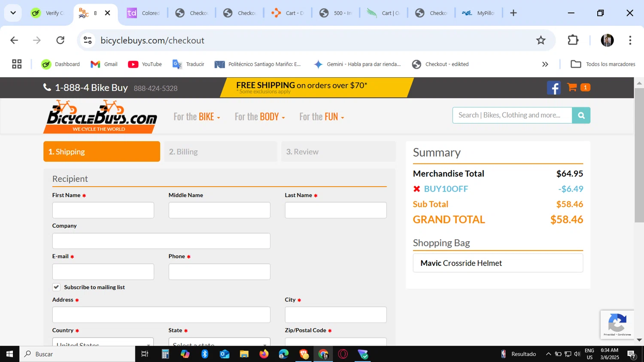Focus the Last Name field
This screenshot has height=362, width=644.
coord(336,210)
